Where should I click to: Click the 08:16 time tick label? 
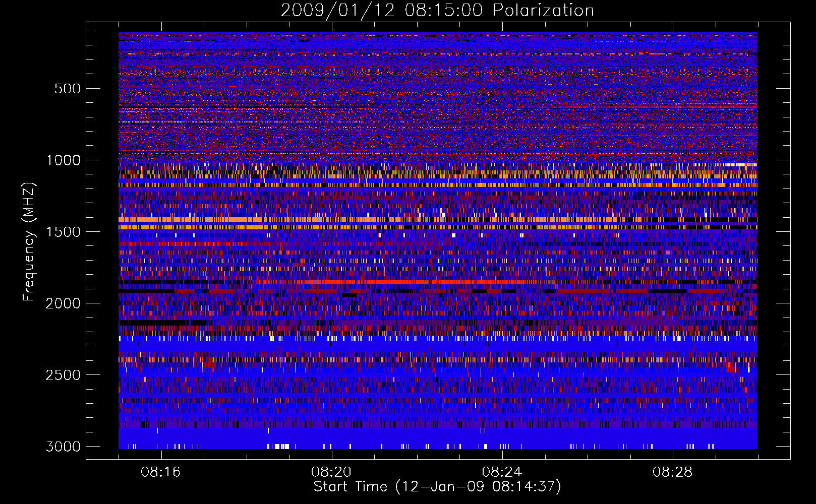click(161, 472)
